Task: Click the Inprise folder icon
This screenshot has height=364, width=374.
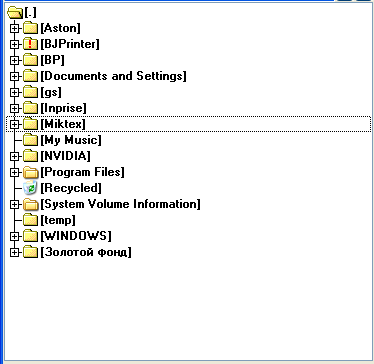Action: click(x=30, y=108)
